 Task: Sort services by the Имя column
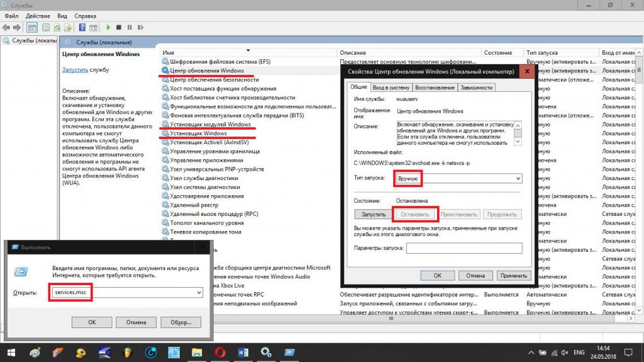(x=248, y=53)
